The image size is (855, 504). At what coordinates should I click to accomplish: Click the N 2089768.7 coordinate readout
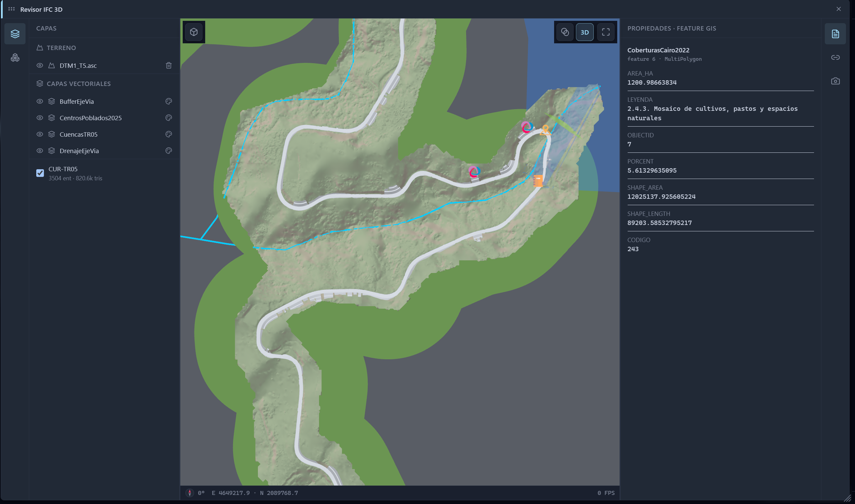click(279, 493)
